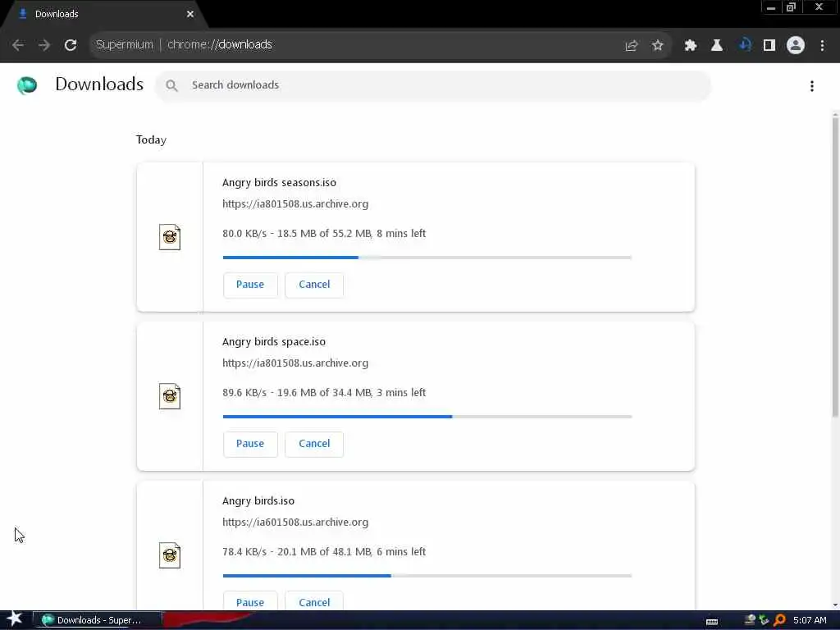Click the magnifier icon in search box
The image size is (840, 630).
[171, 85]
